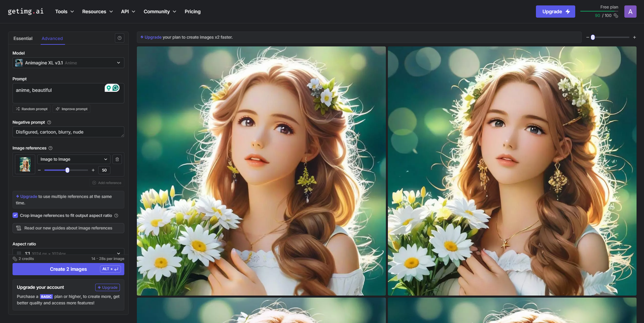644x323 pixels.
Task: Zoom out gallery with minus icon
Action: pos(588,37)
